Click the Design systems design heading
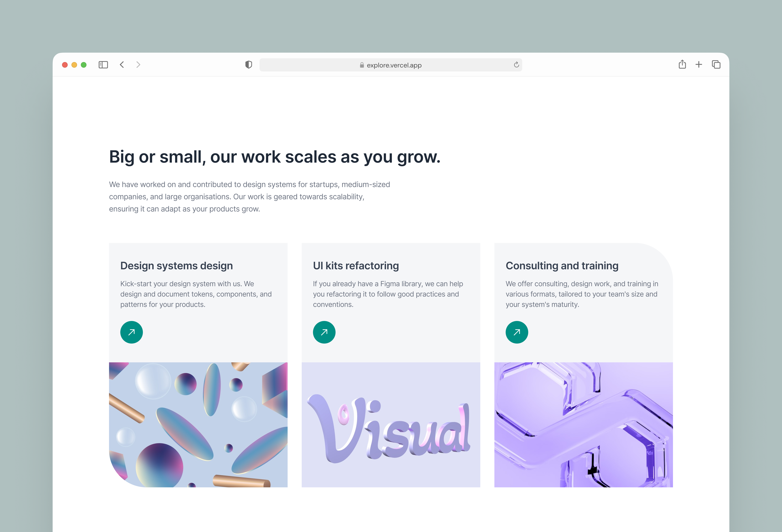 176,266
